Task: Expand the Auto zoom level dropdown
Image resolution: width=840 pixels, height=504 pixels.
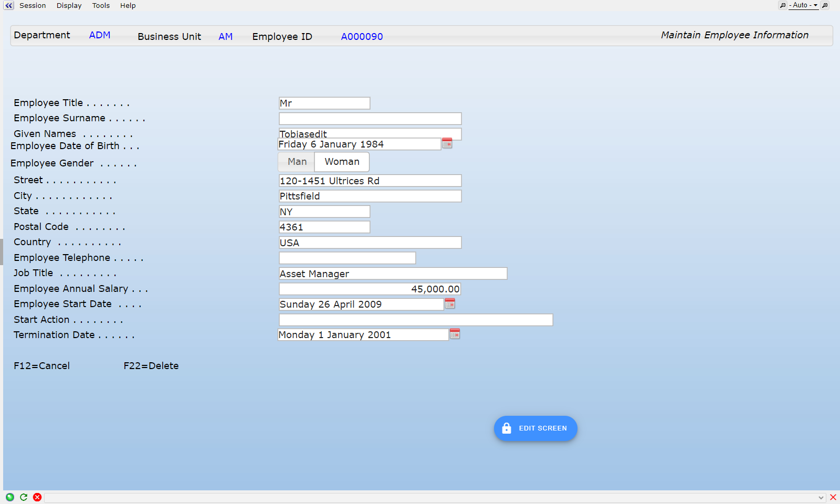Action: (x=803, y=5)
